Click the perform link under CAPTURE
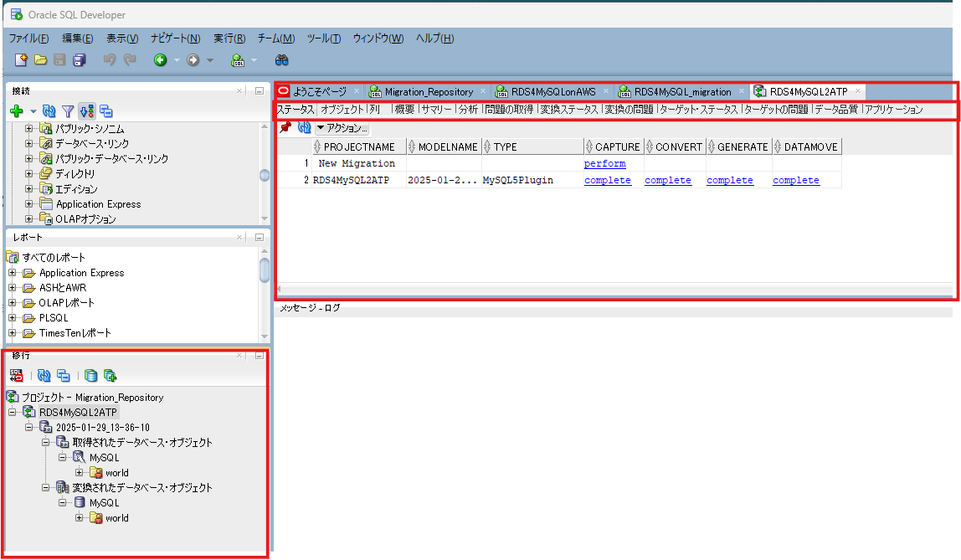 (x=605, y=163)
